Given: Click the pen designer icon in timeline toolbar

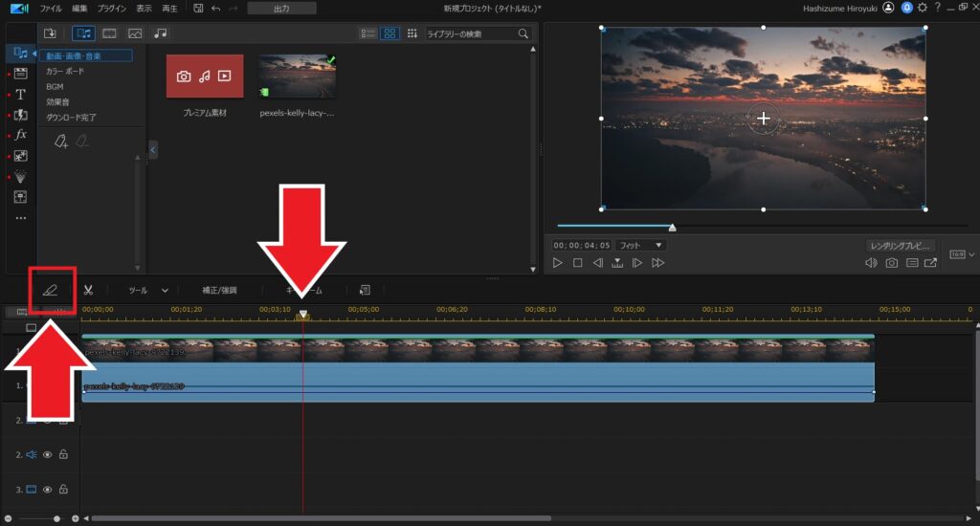Looking at the screenshot, I should [x=51, y=290].
